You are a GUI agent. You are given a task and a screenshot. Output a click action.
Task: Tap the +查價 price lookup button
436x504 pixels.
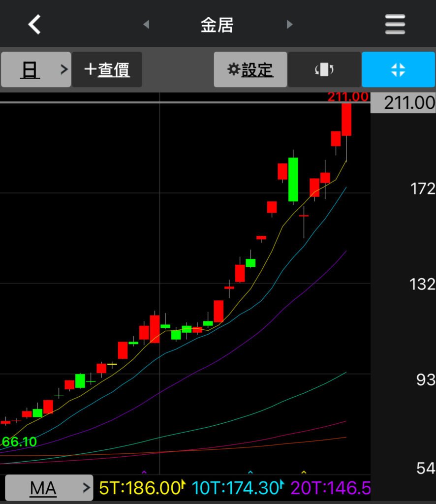pyautogui.click(x=107, y=70)
